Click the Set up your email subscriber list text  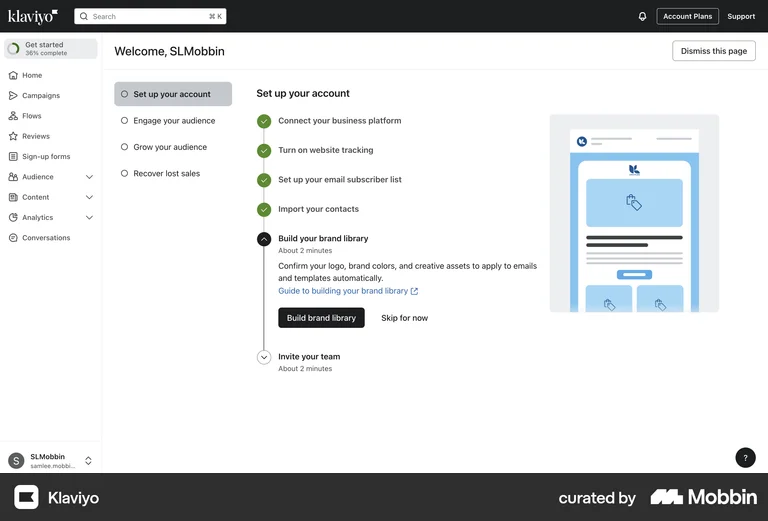[x=340, y=180]
